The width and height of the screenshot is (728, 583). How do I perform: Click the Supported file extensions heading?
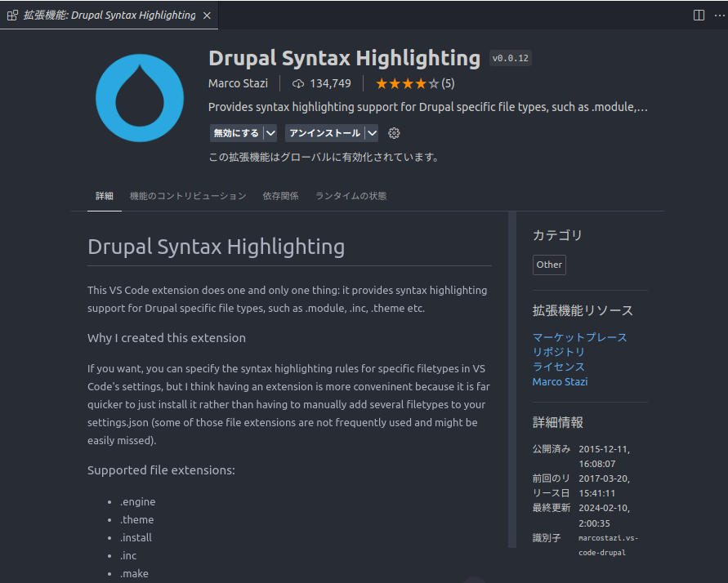click(x=161, y=470)
